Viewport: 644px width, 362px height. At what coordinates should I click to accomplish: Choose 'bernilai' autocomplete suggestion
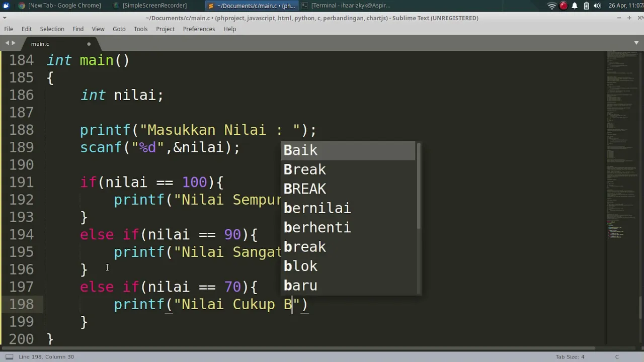348,208
